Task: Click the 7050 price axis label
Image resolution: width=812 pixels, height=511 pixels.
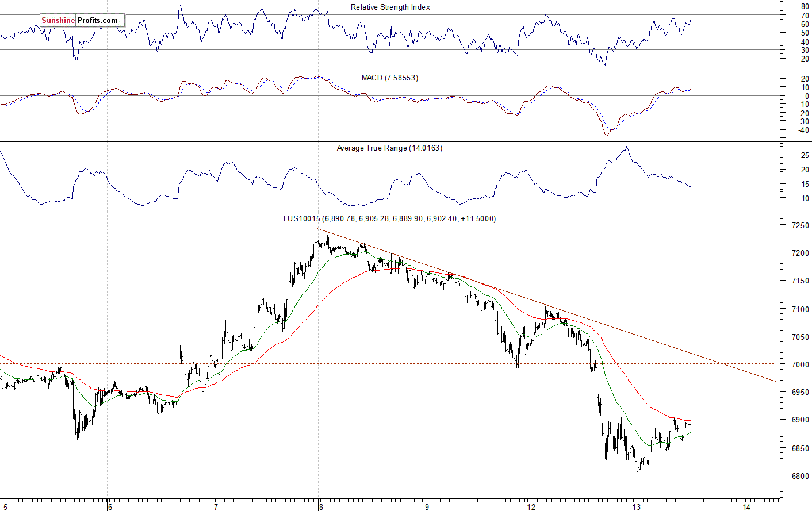Action: click(x=800, y=337)
